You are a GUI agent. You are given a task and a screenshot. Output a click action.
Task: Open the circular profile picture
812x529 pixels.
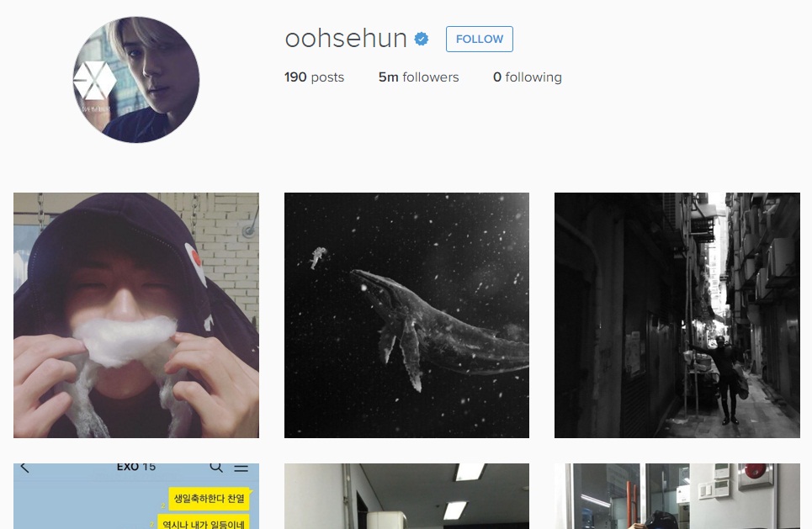(136, 80)
